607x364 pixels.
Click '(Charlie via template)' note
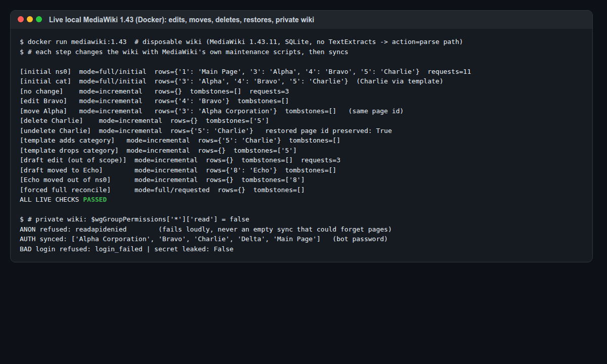click(400, 81)
